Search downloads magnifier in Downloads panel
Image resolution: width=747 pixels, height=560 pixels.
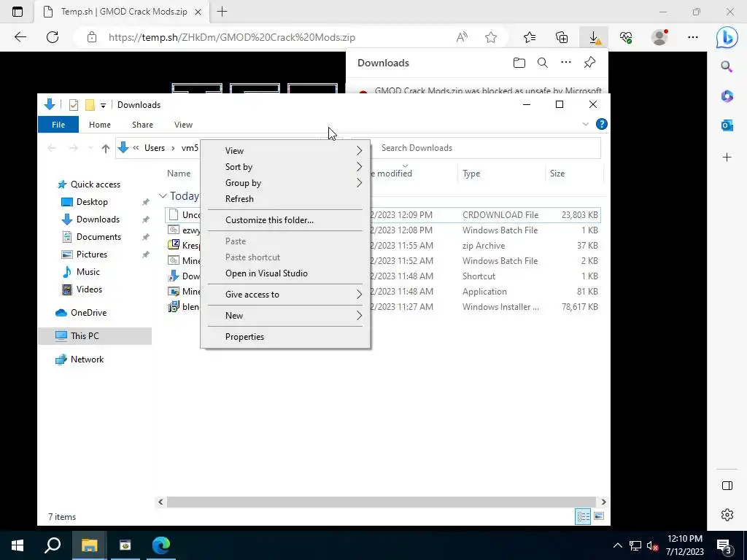tap(543, 63)
